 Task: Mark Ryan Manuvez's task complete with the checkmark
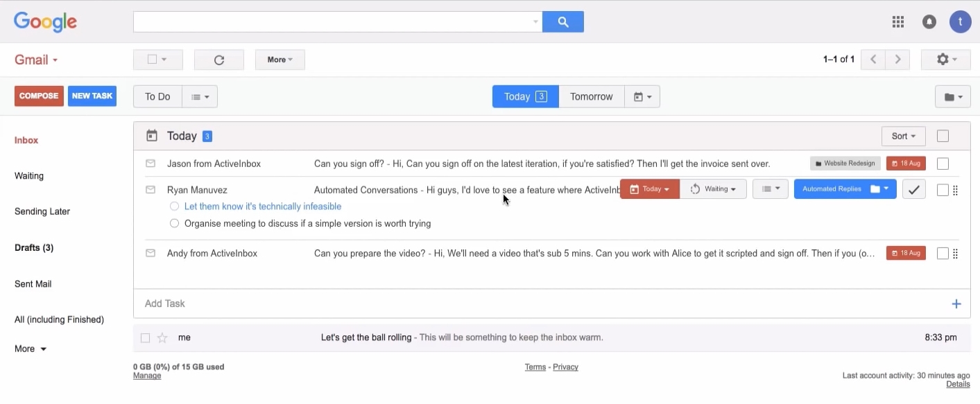[913, 188]
